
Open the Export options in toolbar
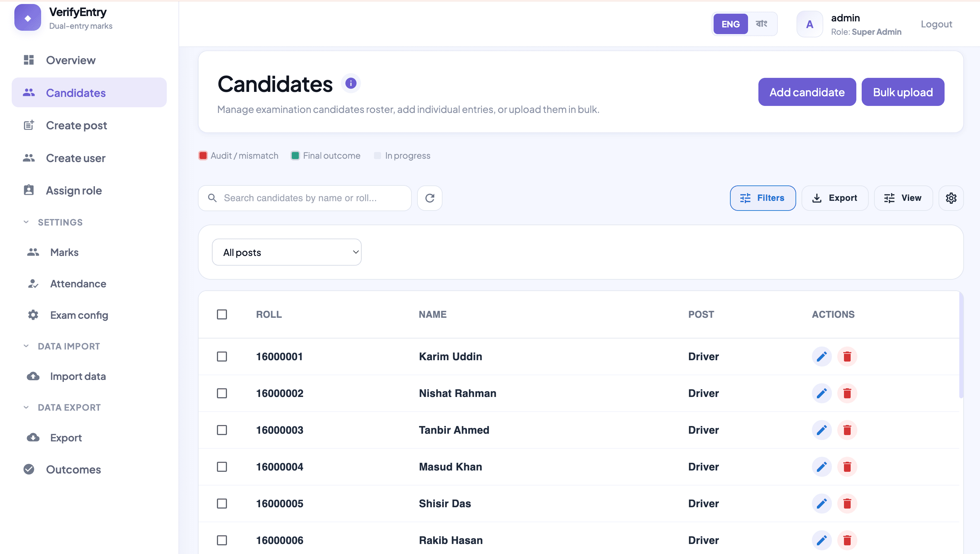pyautogui.click(x=835, y=198)
